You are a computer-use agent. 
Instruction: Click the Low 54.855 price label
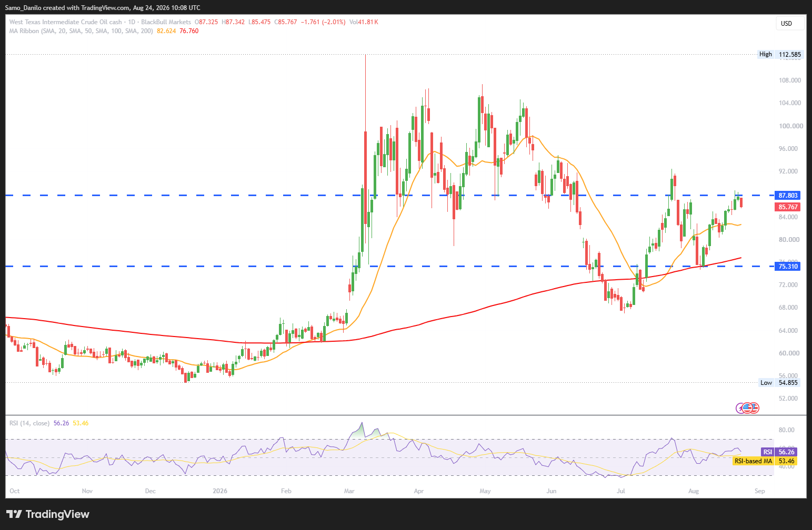coord(779,382)
